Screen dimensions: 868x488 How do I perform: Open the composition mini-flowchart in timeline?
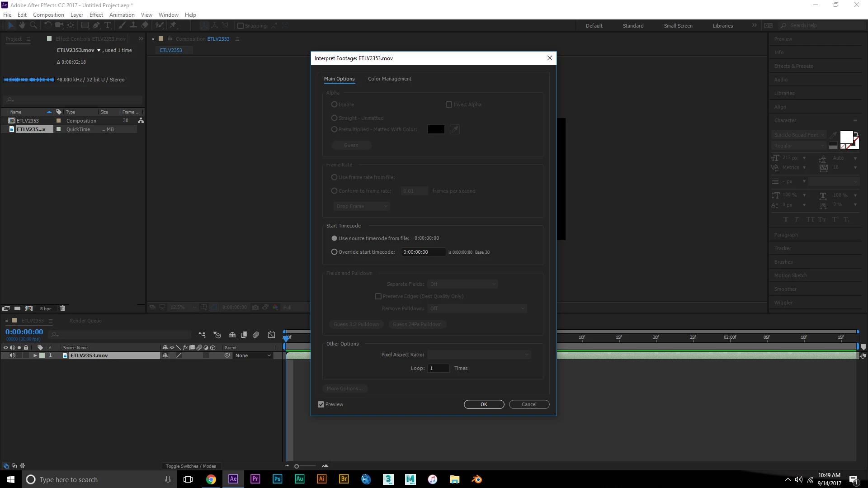point(202,335)
